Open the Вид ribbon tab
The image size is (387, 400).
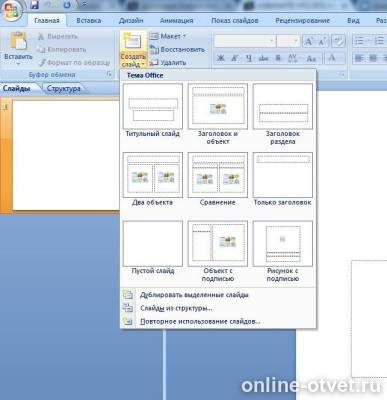point(353,20)
